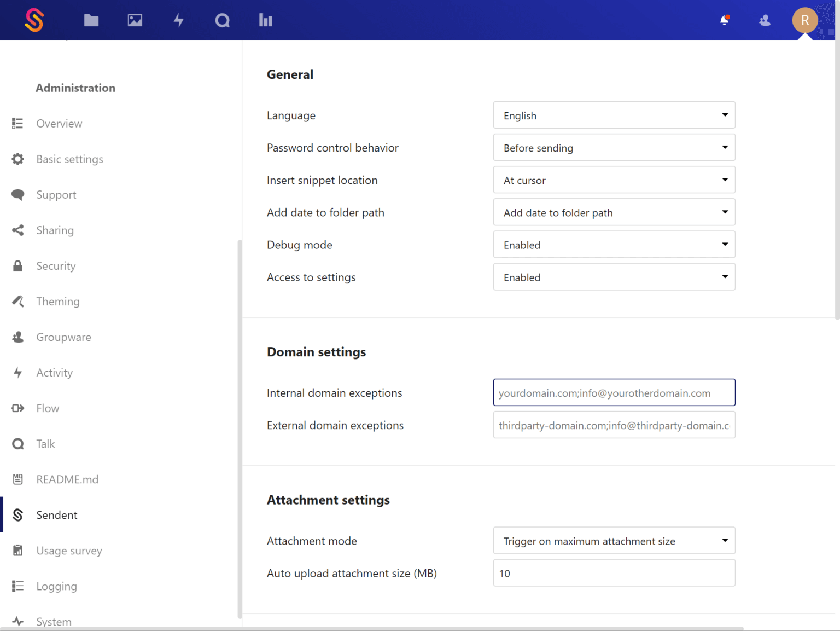Disable Access to settings
The image size is (840, 631).
click(x=614, y=277)
